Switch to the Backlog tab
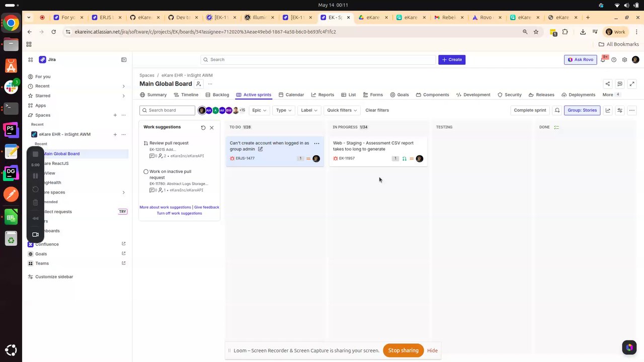Viewport: 644px width, 362px height. pos(217,95)
